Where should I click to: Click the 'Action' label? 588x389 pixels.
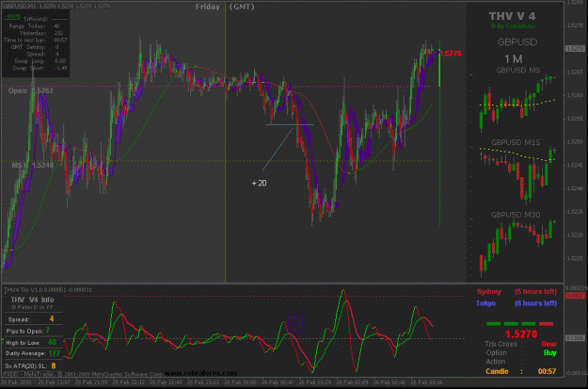tap(496, 362)
